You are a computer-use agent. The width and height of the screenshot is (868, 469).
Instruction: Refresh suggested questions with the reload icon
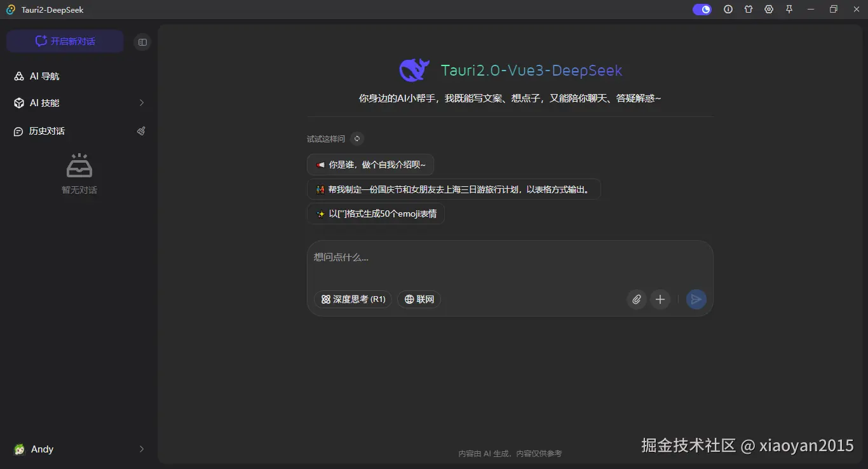356,139
